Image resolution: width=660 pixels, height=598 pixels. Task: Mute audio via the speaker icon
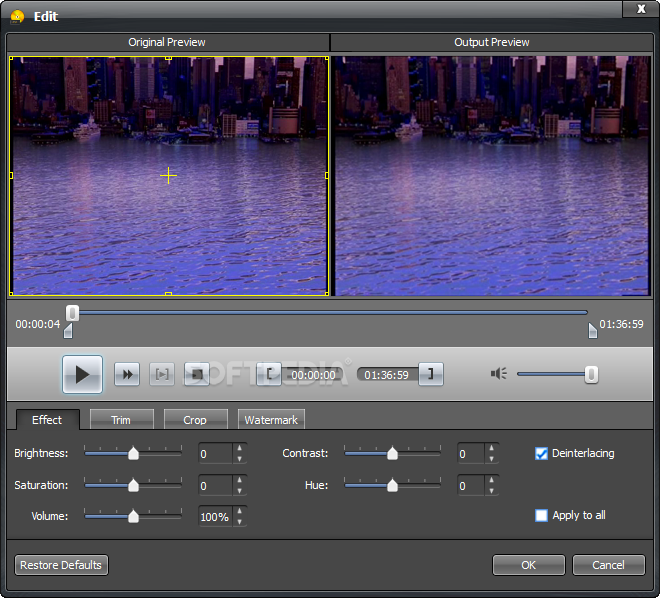tap(499, 374)
